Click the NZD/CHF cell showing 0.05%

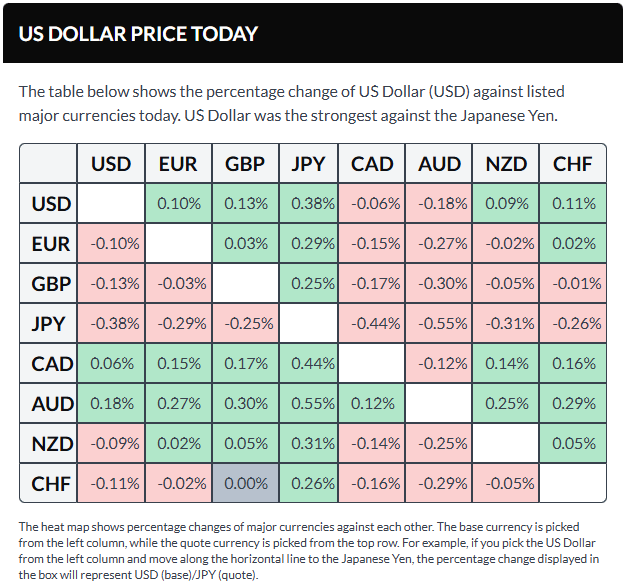point(573,443)
